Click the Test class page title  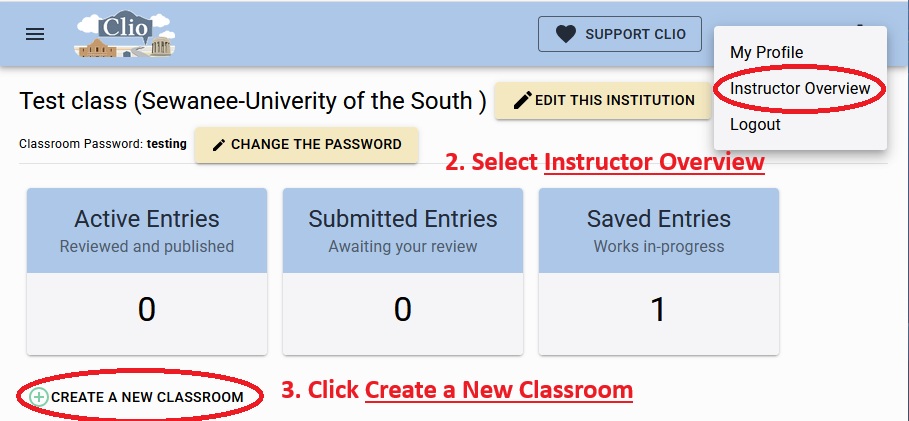tap(252, 101)
